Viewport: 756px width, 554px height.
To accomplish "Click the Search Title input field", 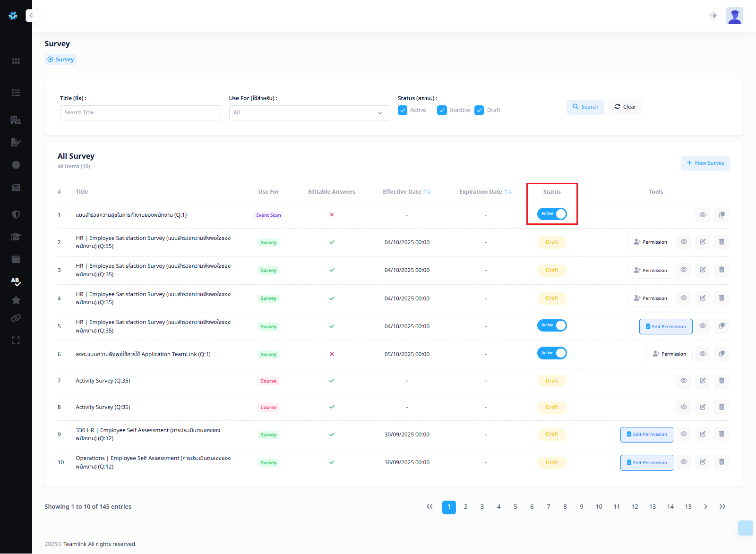I will point(140,113).
